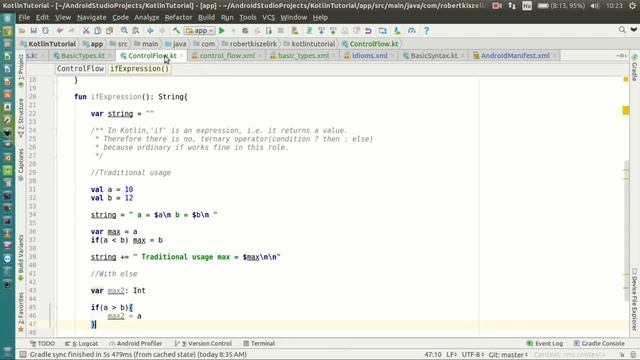Click the KotlinTutorial breadcrumb
The height and width of the screenshot is (360, 640).
48,44
